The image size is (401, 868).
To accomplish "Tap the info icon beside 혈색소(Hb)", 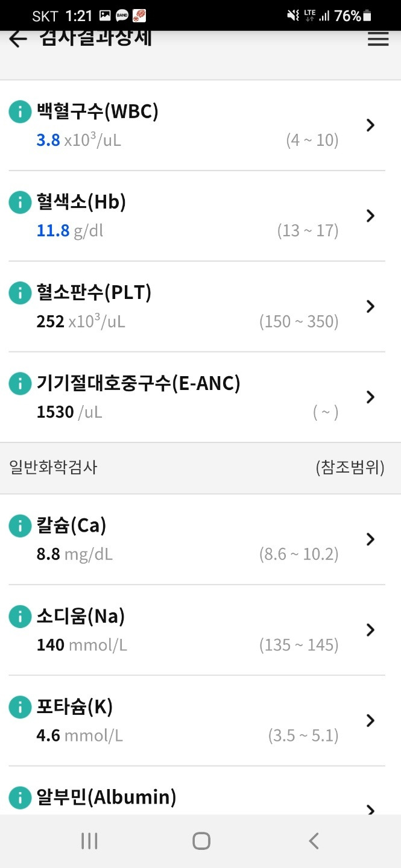I will click(20, 202).
